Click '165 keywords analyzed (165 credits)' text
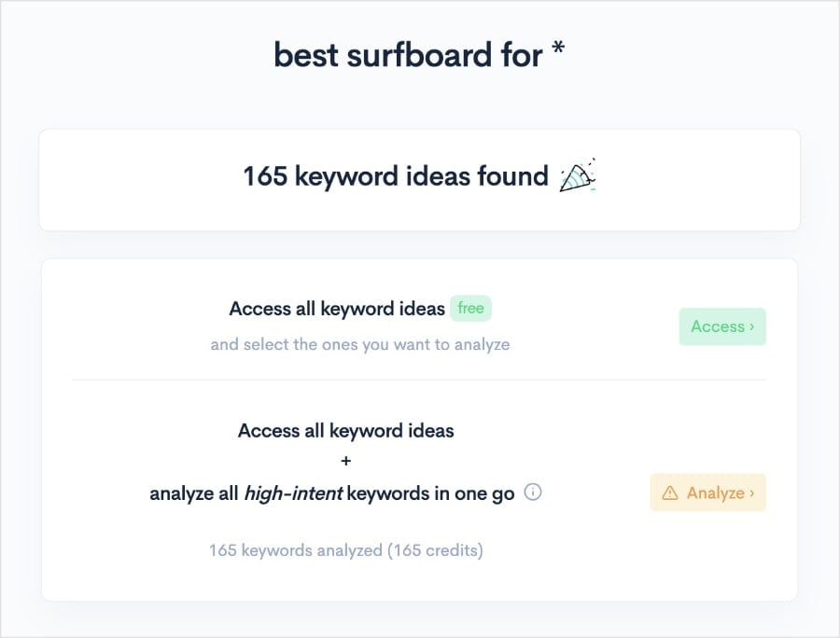 [346, 550]
